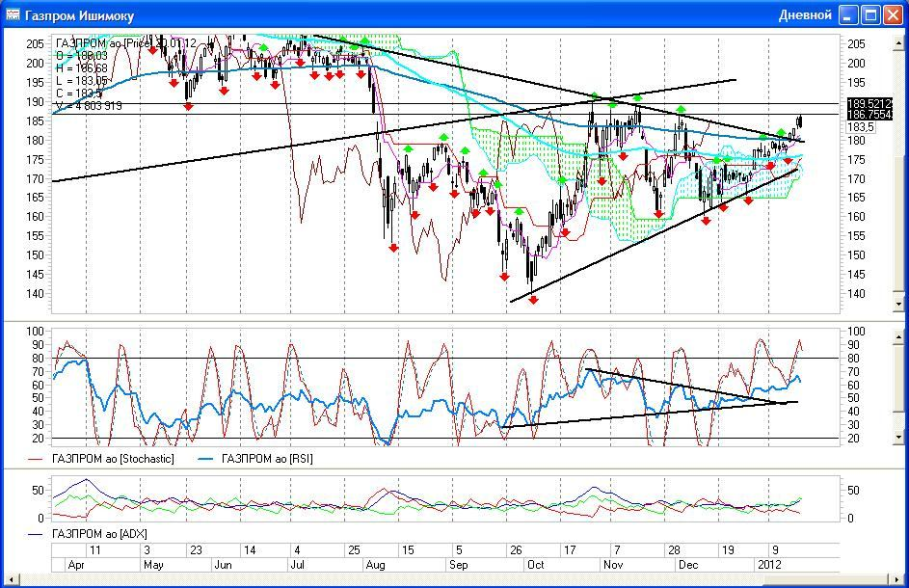The width and height of the screenshot is (909, 588).
Task: Click the 189.5212 price level tag
Action: pos(869,104)
